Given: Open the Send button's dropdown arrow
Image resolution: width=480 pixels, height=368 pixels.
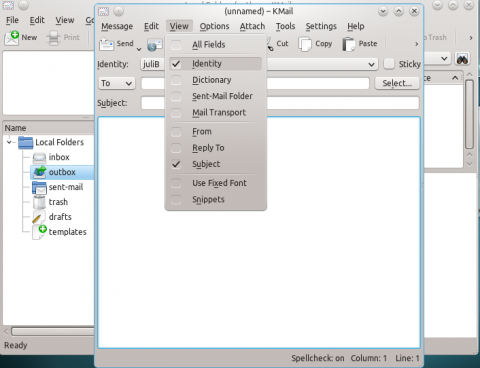Looking at the screenshot, I should [139, 49].
